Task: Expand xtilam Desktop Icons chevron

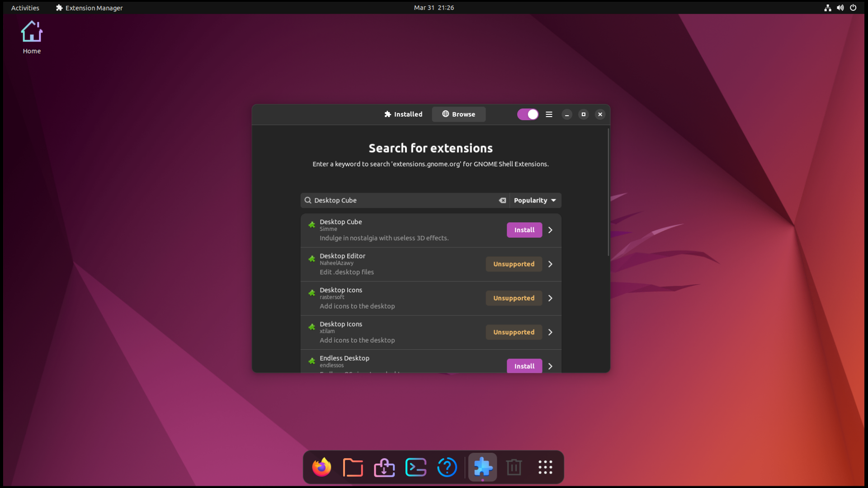Action: (x=550, y=332)
